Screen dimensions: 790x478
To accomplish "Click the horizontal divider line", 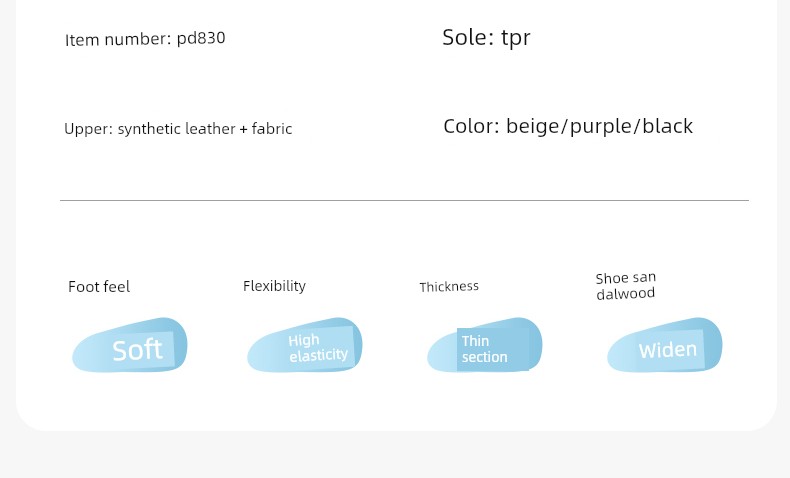I will pos(404,200).
